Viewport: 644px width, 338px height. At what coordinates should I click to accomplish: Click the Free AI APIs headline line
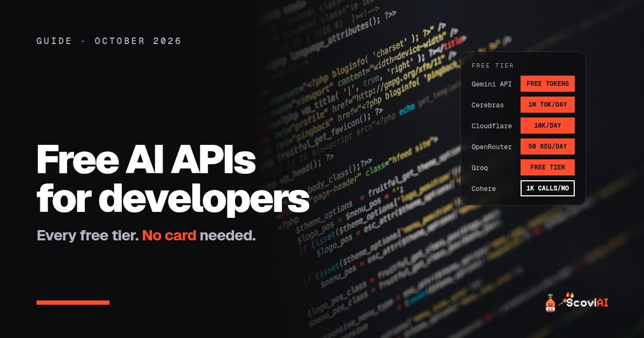[x=146, y=160]
